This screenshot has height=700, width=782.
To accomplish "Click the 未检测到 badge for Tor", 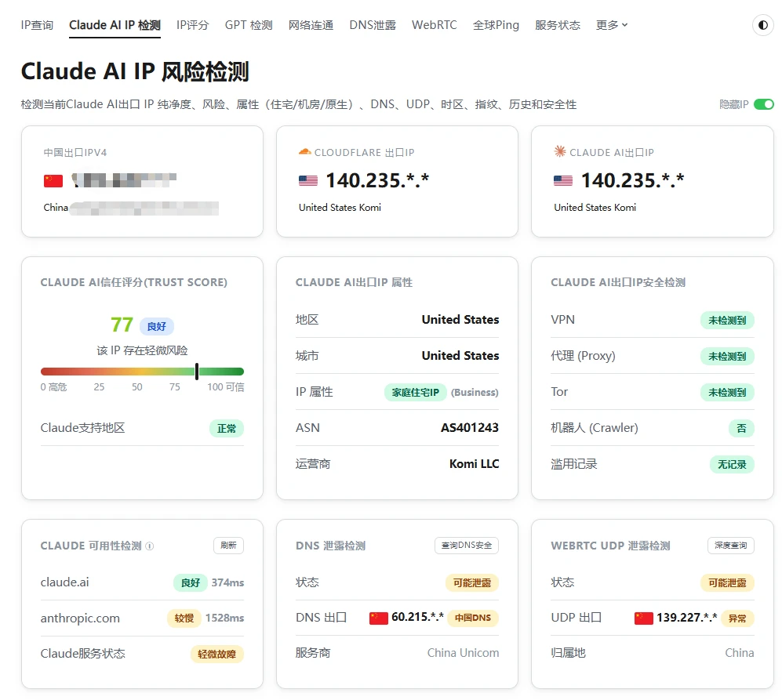I will (727, 393).
